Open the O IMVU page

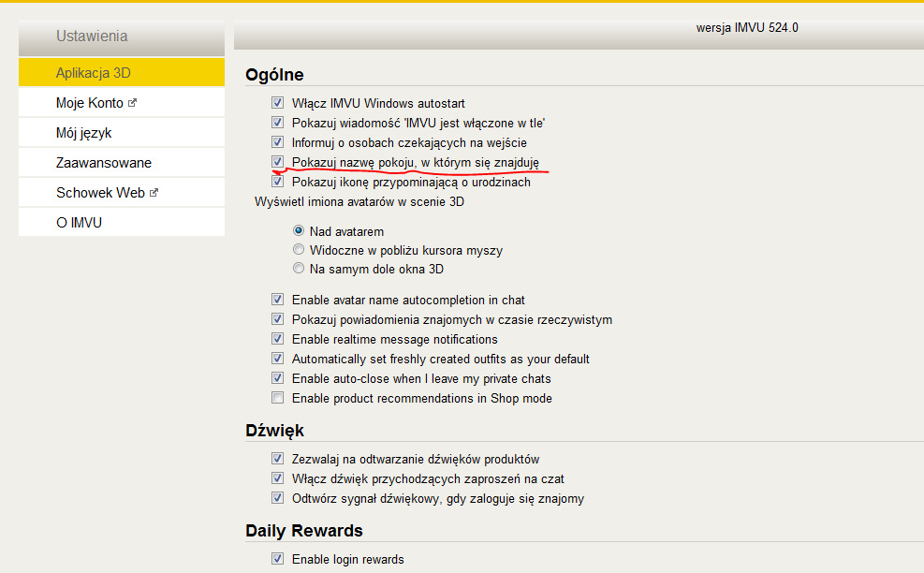(122, 223)
